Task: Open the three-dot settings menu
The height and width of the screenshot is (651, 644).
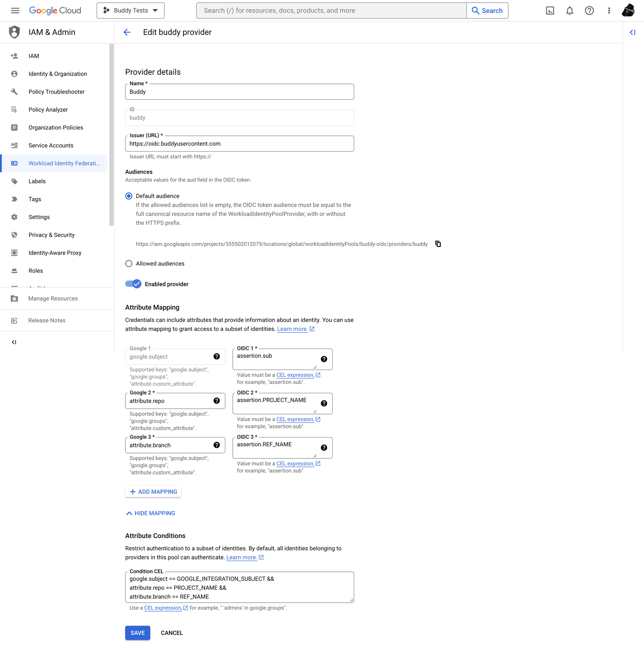Action: [x=609, y=10]
